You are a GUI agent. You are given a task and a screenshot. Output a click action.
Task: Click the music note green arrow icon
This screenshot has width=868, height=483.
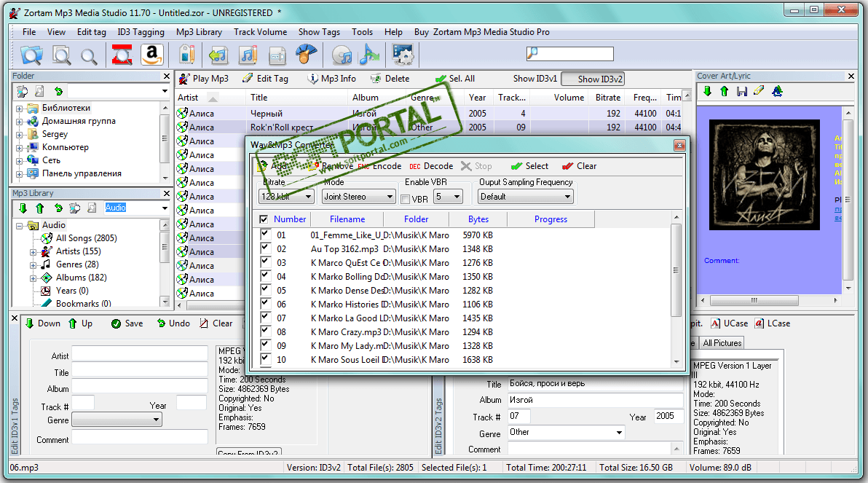[x=218, y=55]
